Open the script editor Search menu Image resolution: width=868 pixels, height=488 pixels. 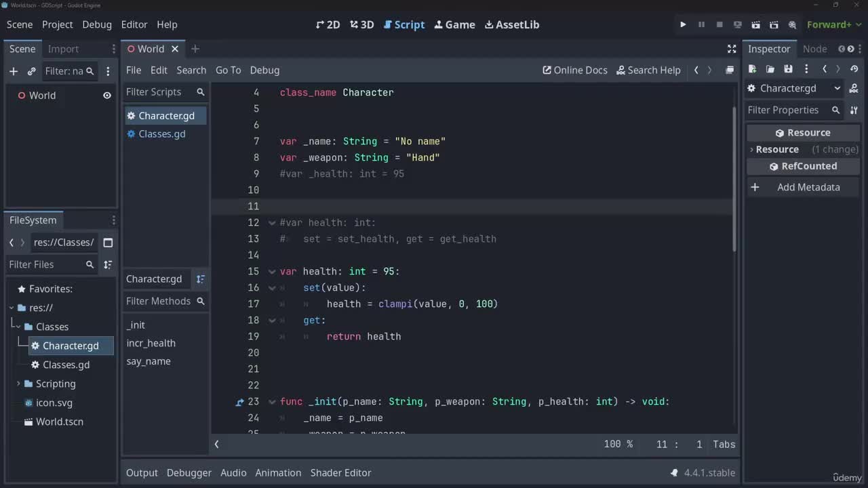click(191, 70)
